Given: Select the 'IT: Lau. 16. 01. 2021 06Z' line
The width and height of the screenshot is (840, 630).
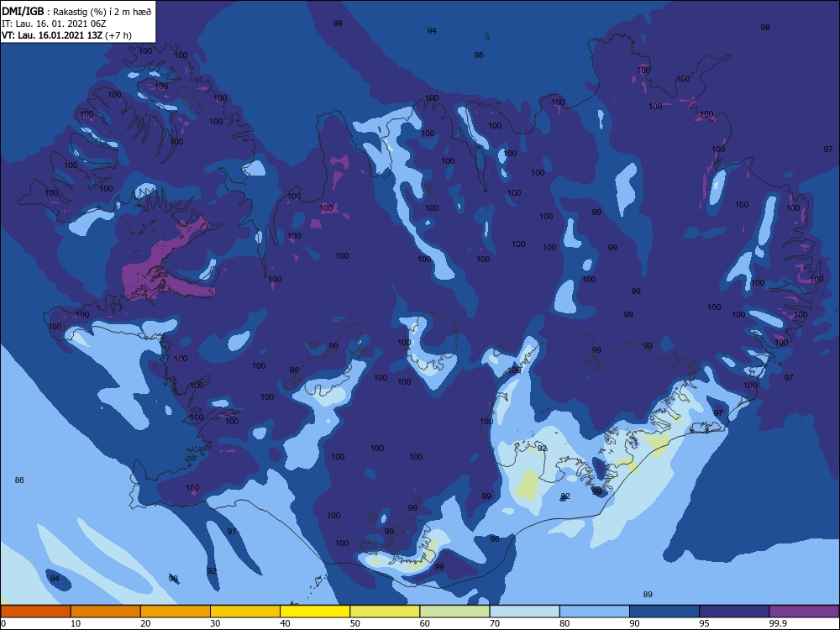Looking at the screenshot, I should (x=54, y=24).
